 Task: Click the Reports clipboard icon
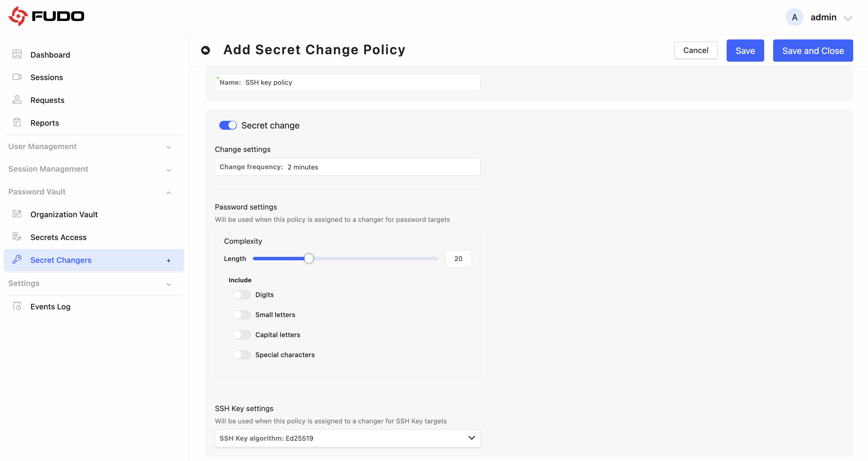(x=17, y=122)
